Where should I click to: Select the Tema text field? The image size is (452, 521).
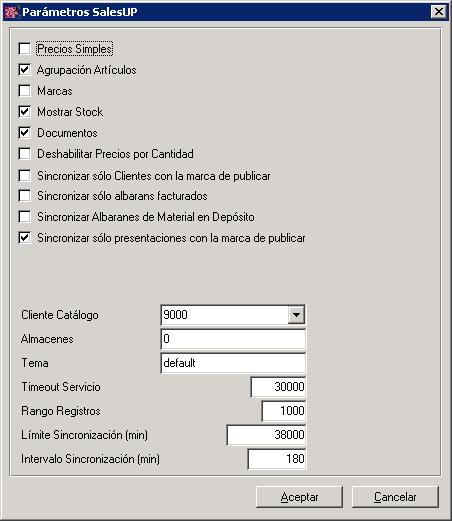tap(233, 363)
